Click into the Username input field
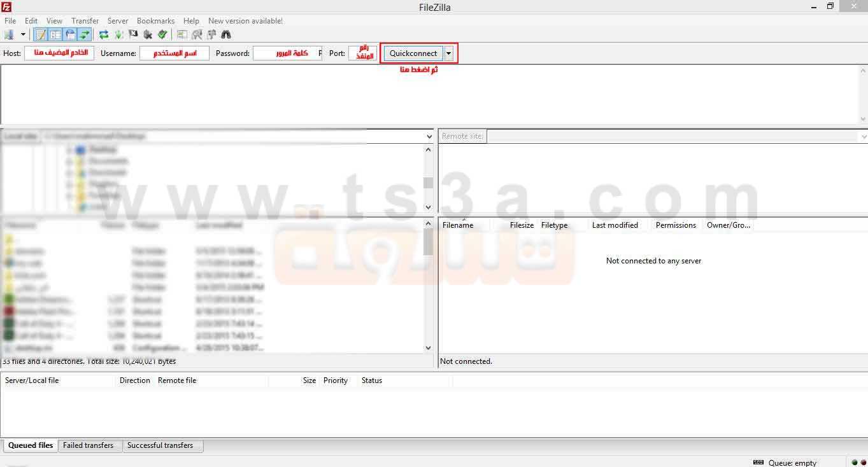 pyautogui.click(x=174, y=53)
